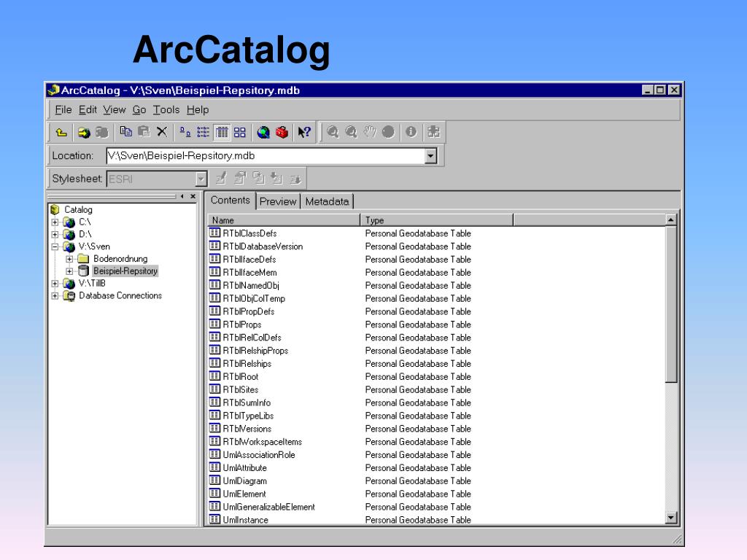Switch to Thumbnails view
Image resolution: width=747 pixels, height=560 pixels.
(x=239, y=132)
